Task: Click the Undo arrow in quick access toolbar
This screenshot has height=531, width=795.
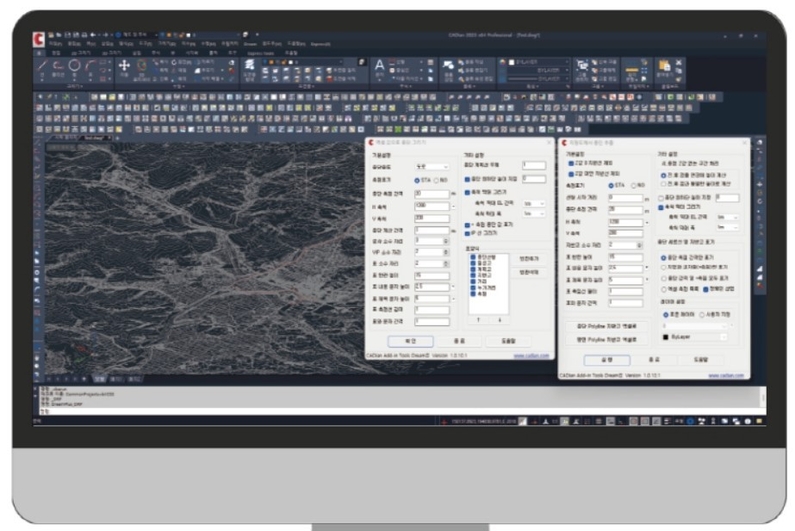Action: [x=93, y=35]
